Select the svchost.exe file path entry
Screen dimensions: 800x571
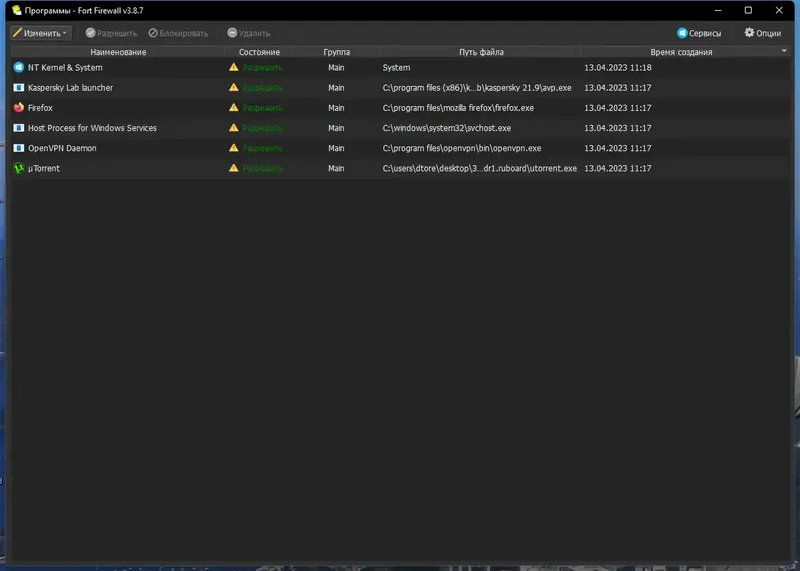(x=446, y=128)
